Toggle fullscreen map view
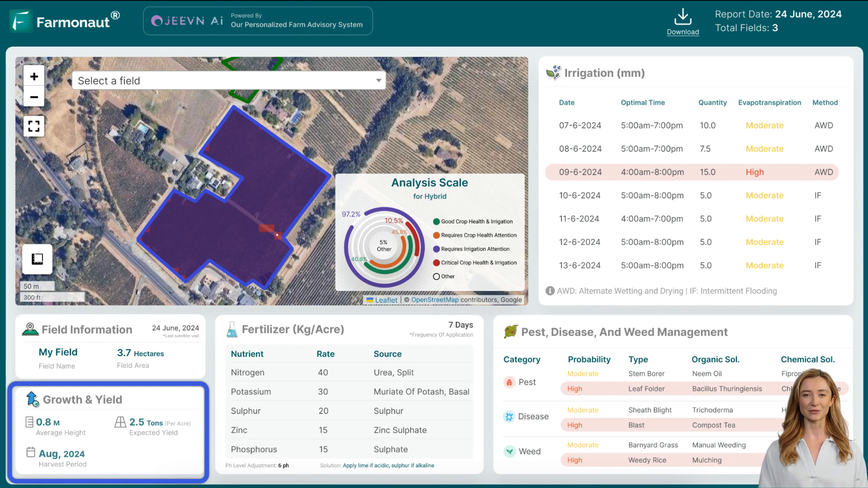This screenshot has height=488, width=868. (x=34, y=126)
